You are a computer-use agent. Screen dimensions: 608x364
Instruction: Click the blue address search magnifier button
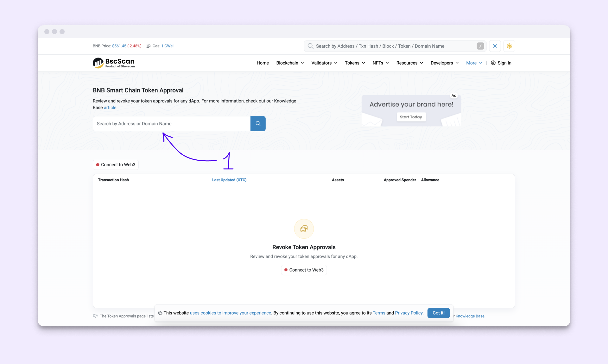tap(258, 124)
